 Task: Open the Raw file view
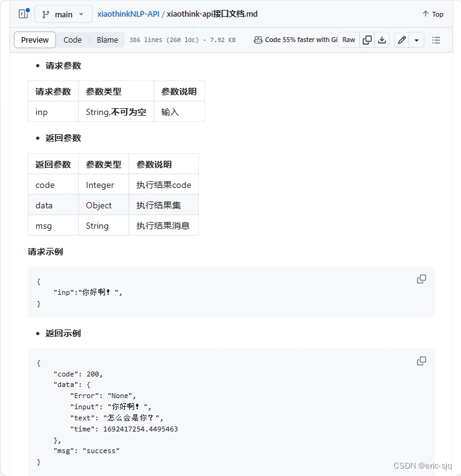pos(349,40)
